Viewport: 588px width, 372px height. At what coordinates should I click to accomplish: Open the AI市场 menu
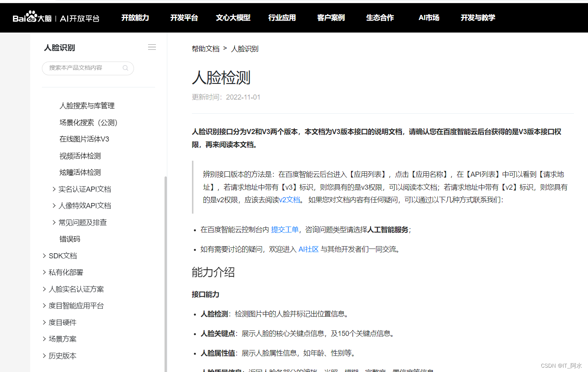429,18
